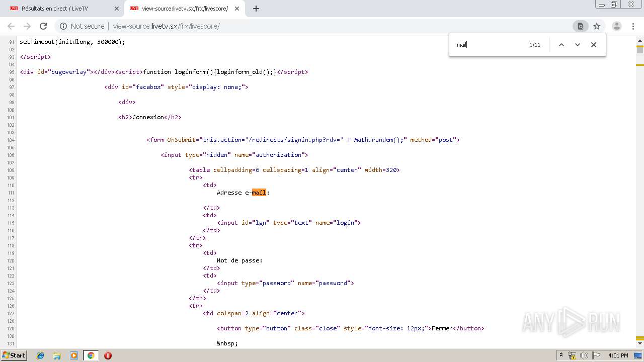Screen dimensions: 644x362
Task: Click the input id="lgn" line
Action: point(289,223)
